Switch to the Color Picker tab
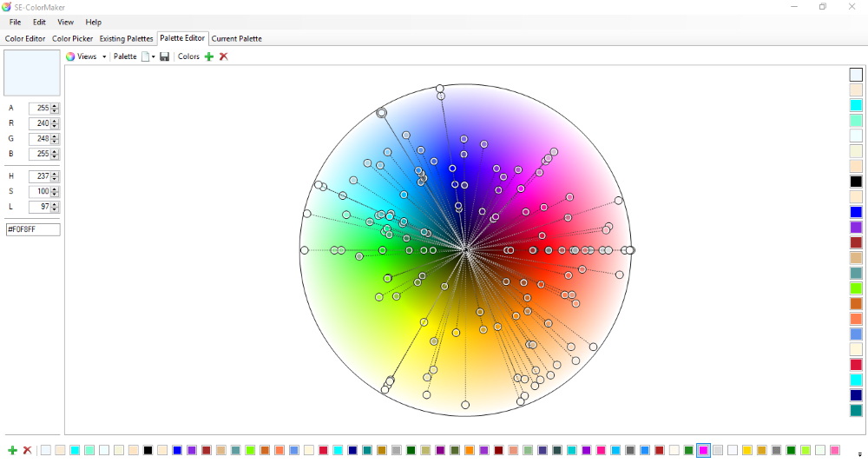The height and width of the screenshot is (463, 868). [73, 39]
